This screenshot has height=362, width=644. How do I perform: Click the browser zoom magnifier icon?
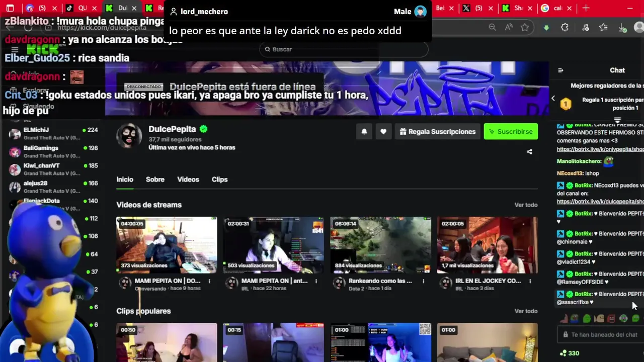(493, 28)
